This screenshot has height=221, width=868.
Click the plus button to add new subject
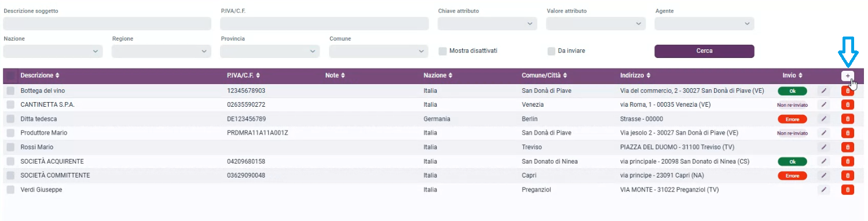click(847, 76)
